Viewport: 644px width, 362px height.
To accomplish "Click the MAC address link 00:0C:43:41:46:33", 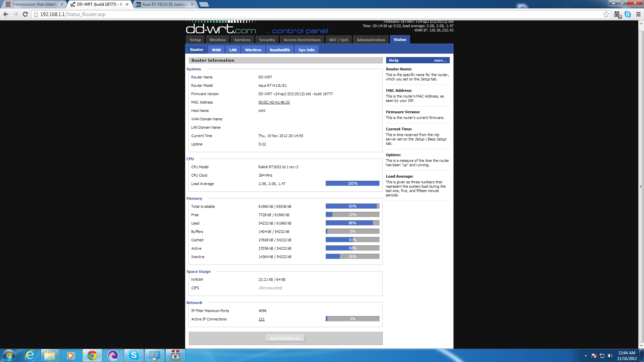I will click(274, 103).
